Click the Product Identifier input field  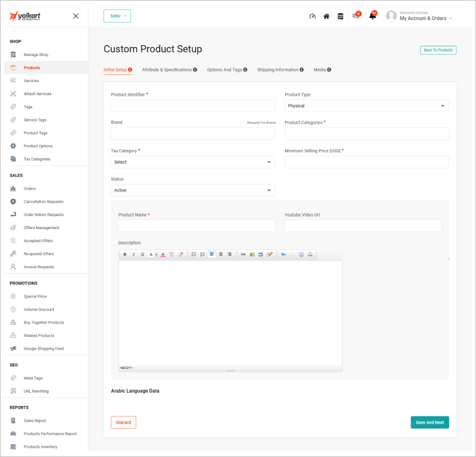click(x=193, y=106)
